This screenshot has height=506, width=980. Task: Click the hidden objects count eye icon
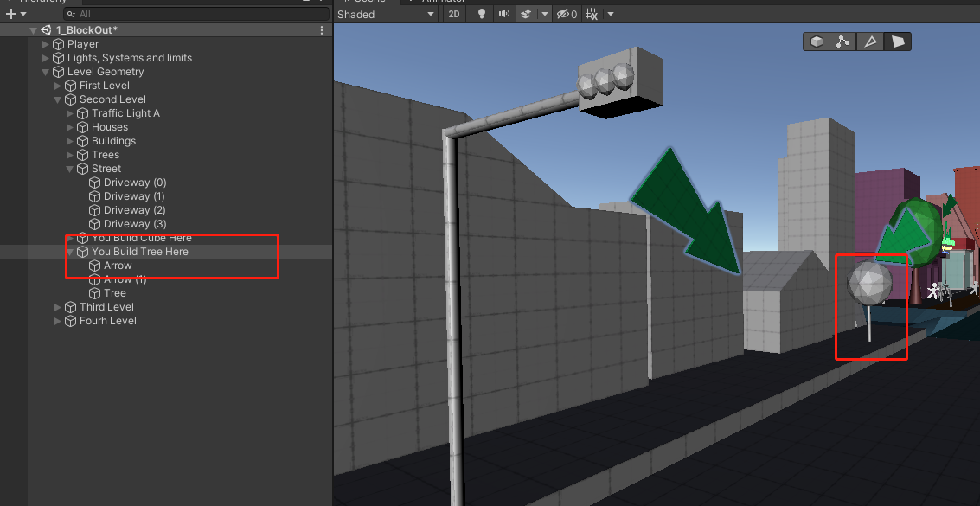[x=562, y=14]
